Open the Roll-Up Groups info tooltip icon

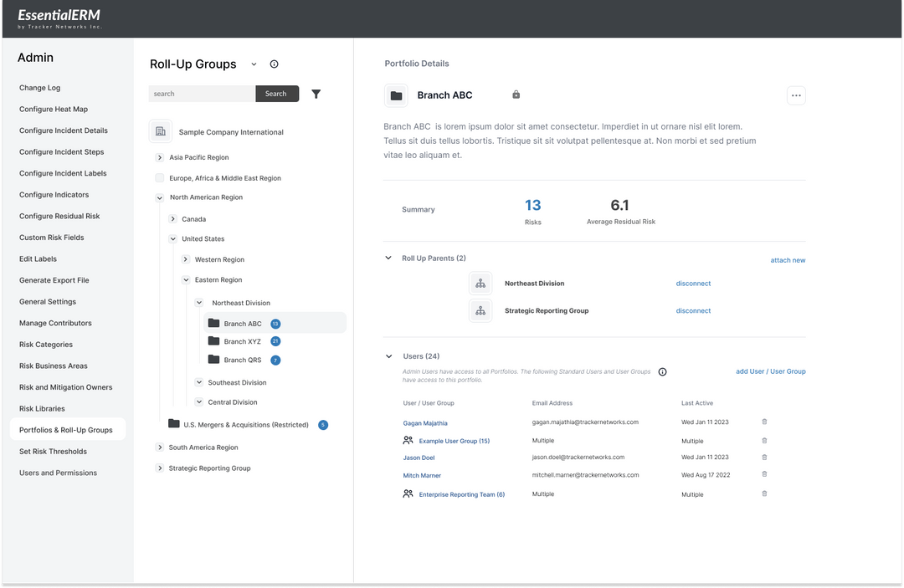tap(273, 64)
